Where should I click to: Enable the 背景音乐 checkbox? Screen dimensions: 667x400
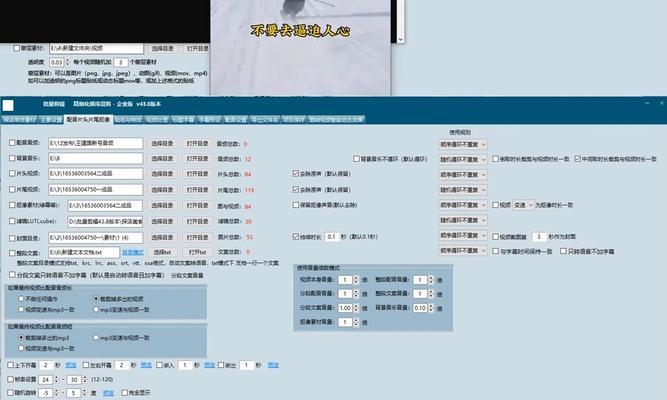pyautogui.click(x=12, y=158)
